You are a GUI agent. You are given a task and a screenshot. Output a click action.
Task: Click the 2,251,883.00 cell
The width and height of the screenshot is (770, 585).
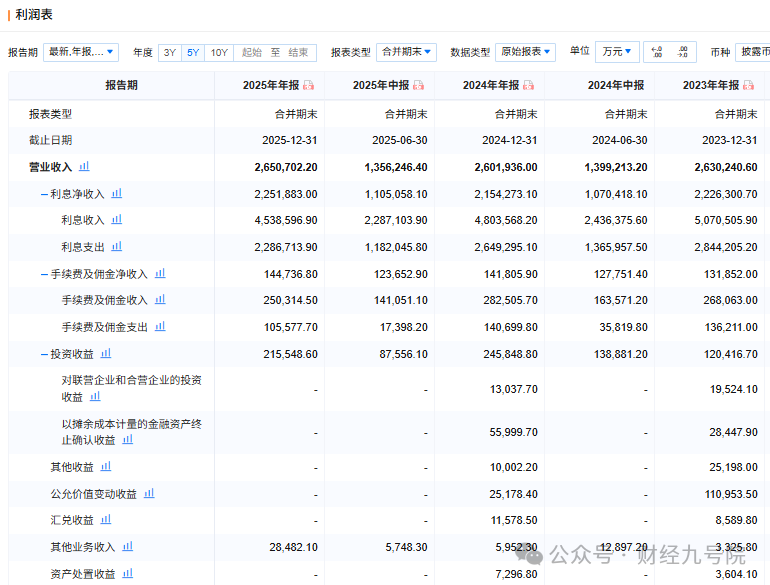click(286, 195)
